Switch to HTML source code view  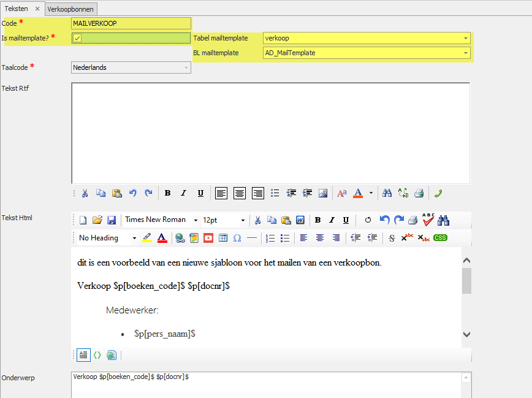pos(97,354)
